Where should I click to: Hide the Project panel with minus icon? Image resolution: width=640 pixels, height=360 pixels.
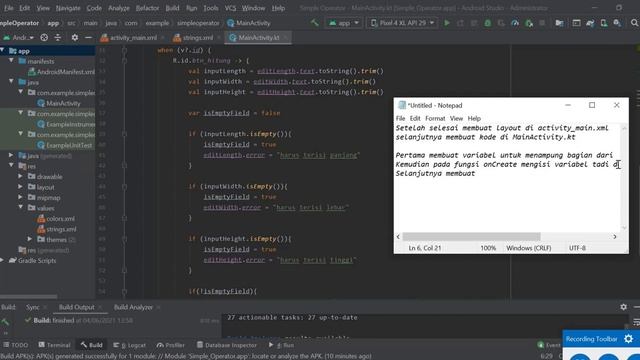[88, 38]
